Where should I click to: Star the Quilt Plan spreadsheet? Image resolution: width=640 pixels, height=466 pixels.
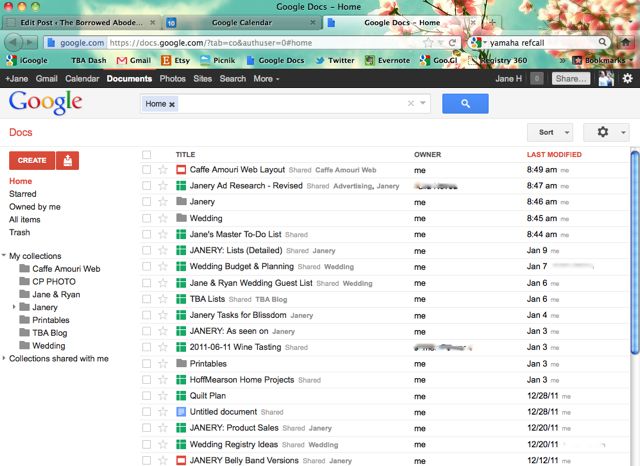163,396
